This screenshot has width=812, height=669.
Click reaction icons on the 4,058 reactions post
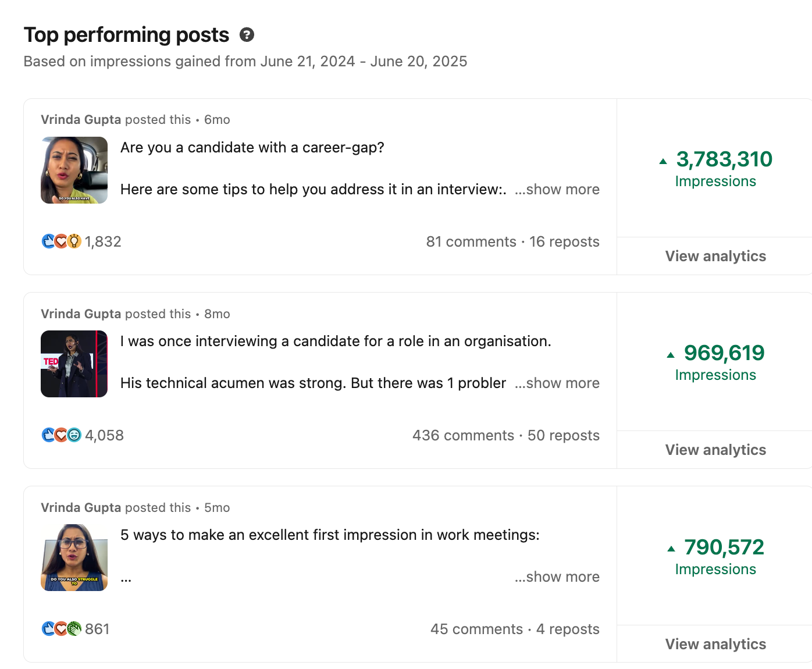61,435
